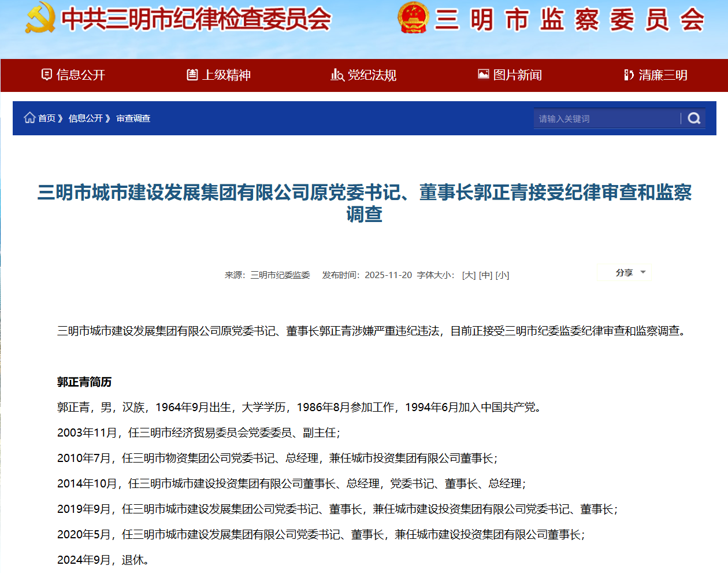728x573 pixels.
Task: Set font size to small [小]
Action: pos(502,275)
